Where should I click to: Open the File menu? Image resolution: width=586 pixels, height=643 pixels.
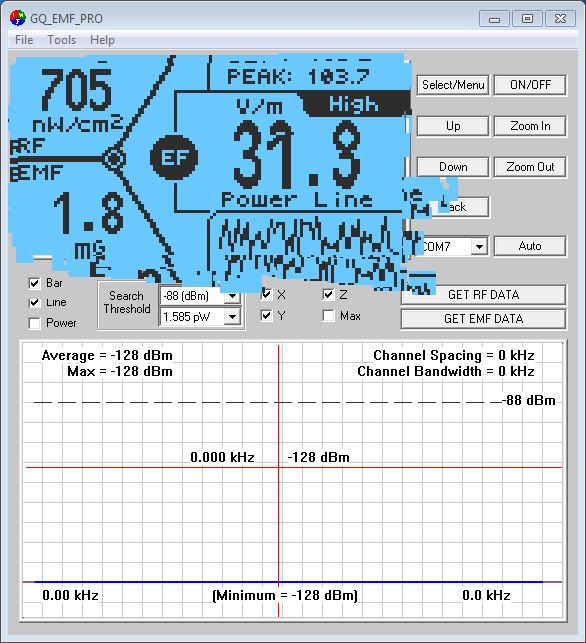click(x=24, y=40)
